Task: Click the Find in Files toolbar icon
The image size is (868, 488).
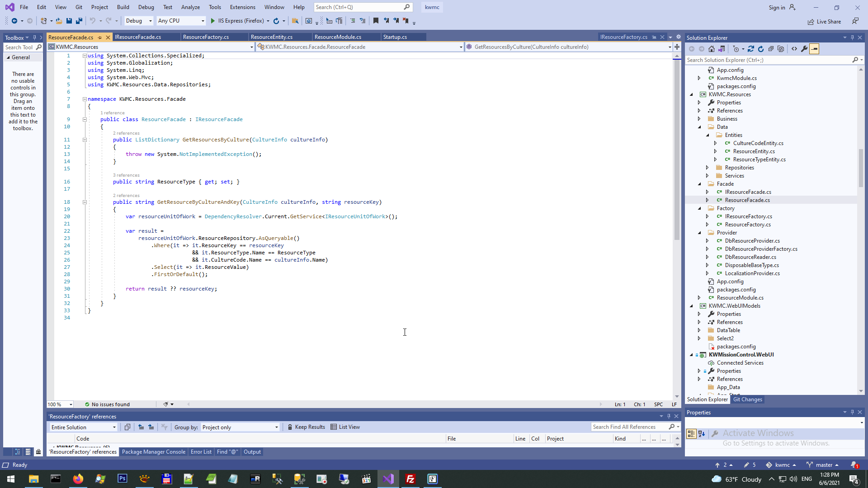Action: click(x=295, y=21)
